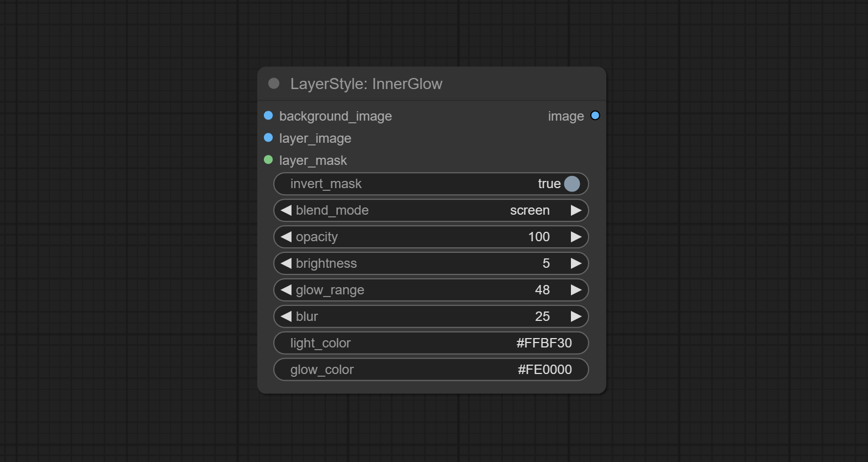Edit the glow_color #FE0000 field
The width and height of the screenshot is (868, 462).
(x=431, y=370)
